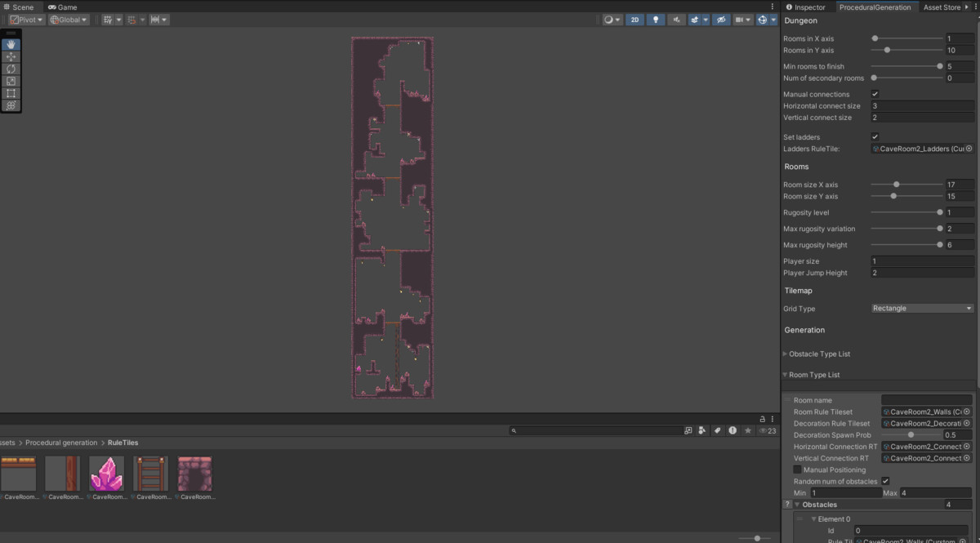Toggle scene lighting bulb icon
This screenshot has width=980, height=543.
point(656,20)
